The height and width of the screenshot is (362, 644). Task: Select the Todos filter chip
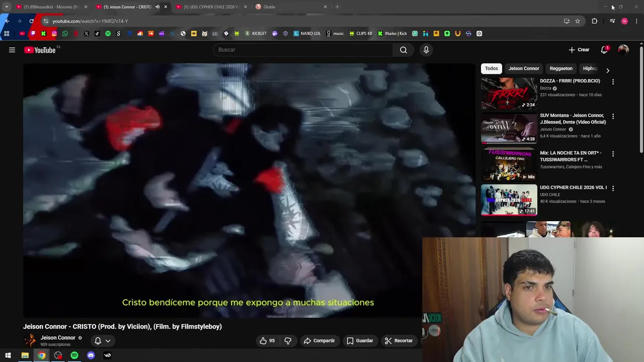coord(492,68)
